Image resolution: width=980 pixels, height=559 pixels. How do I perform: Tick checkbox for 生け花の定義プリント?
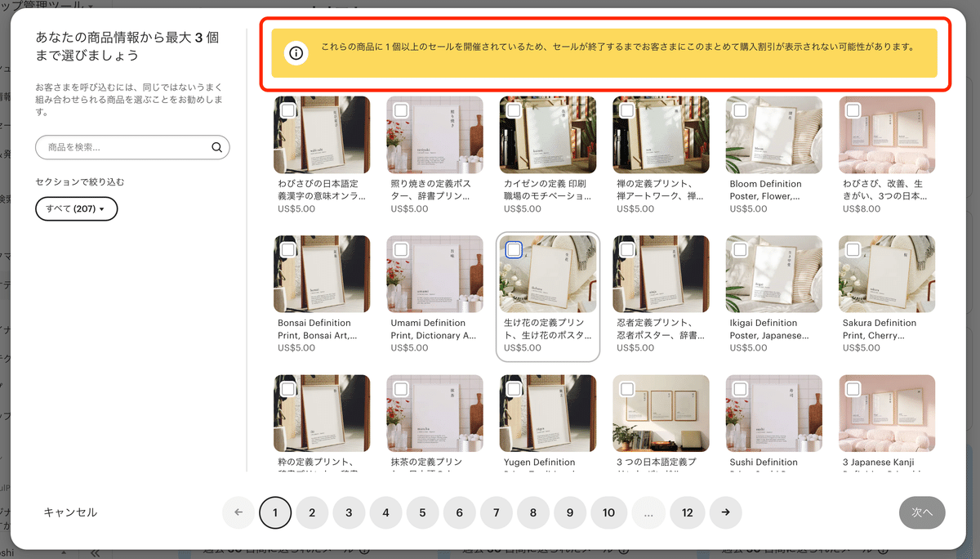pyautogui.click(x=514, y=249)
